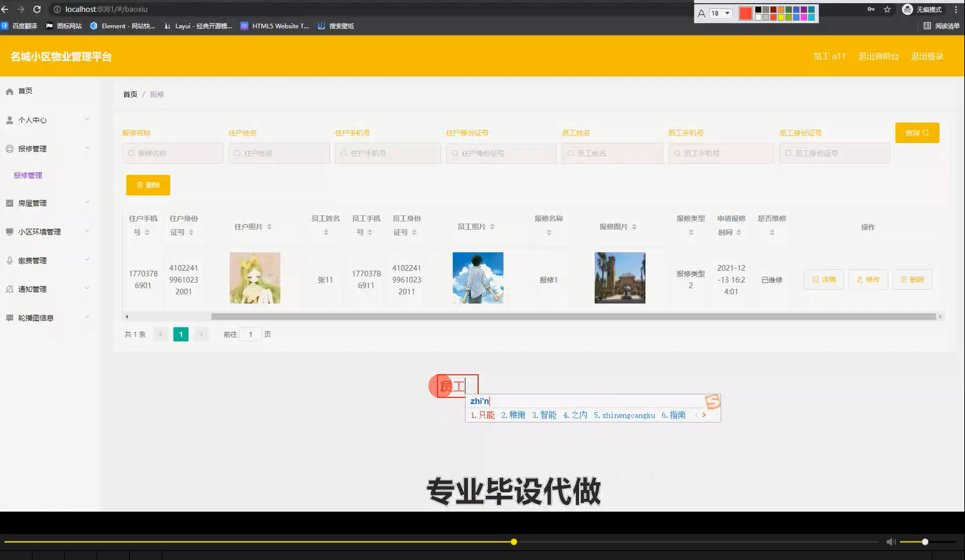Screen dimensions: 965x560
Task: Click the 退出登录 link
Action: point(927,56)
